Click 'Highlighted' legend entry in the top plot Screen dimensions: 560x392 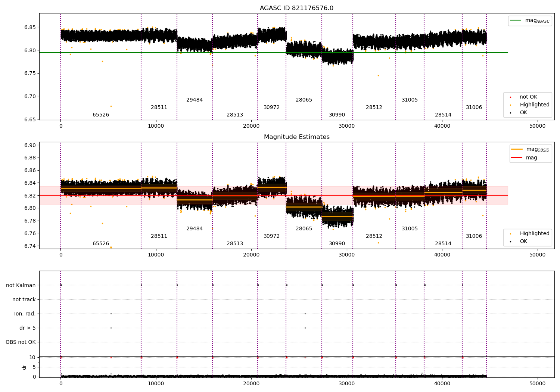(x=530, y=105)
